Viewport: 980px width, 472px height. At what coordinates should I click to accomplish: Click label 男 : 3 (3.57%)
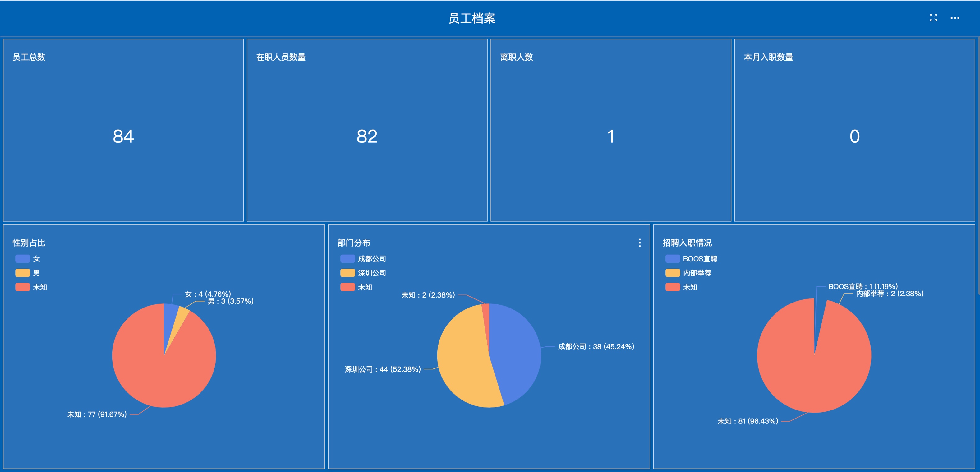[231, 301]
